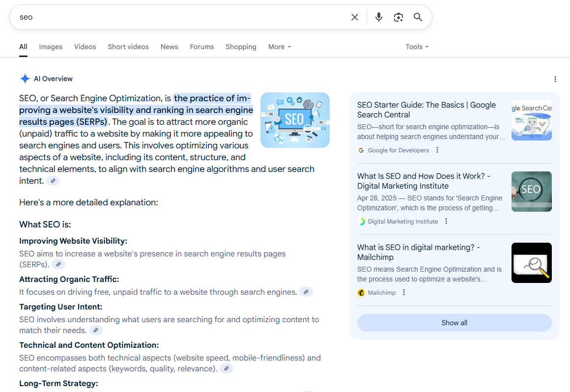Open 'What is SEO in digital marketing?' Mailchimp link
Image resolution: width=570 pixels, height=392 pixels.
tap(419, 252)
